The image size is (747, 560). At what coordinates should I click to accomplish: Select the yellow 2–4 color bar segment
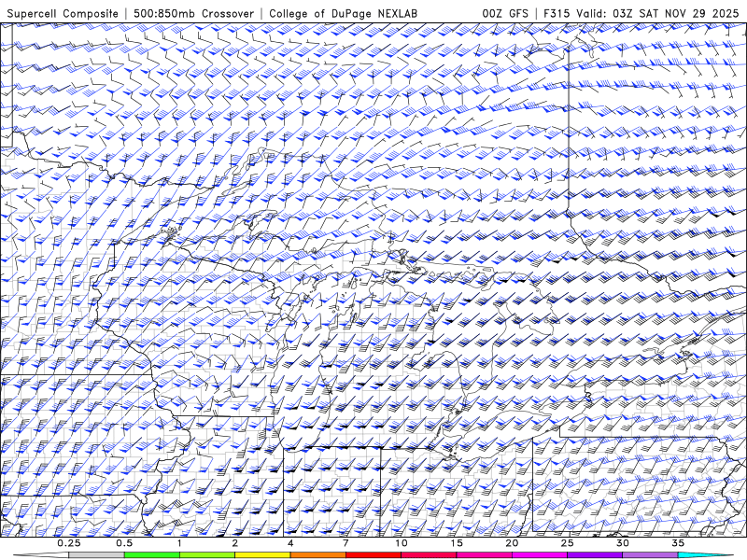coord(262,555)
